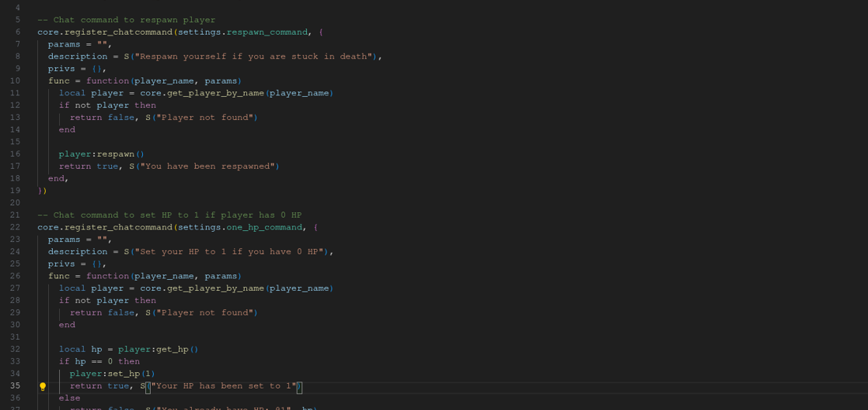The height and width of the screenshot is (410, 868).
Task: Click the player:respawn() call on line 16
Action: pos(101,155)
